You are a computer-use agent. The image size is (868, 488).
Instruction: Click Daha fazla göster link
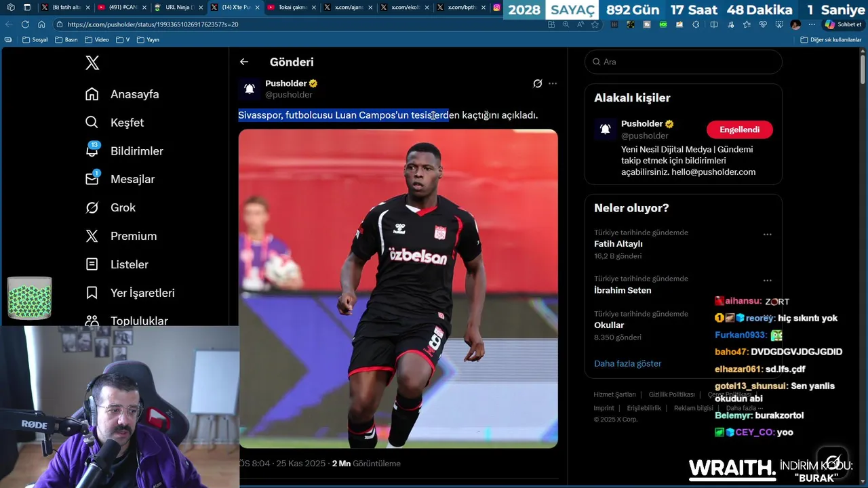click(x=627, y=363)
